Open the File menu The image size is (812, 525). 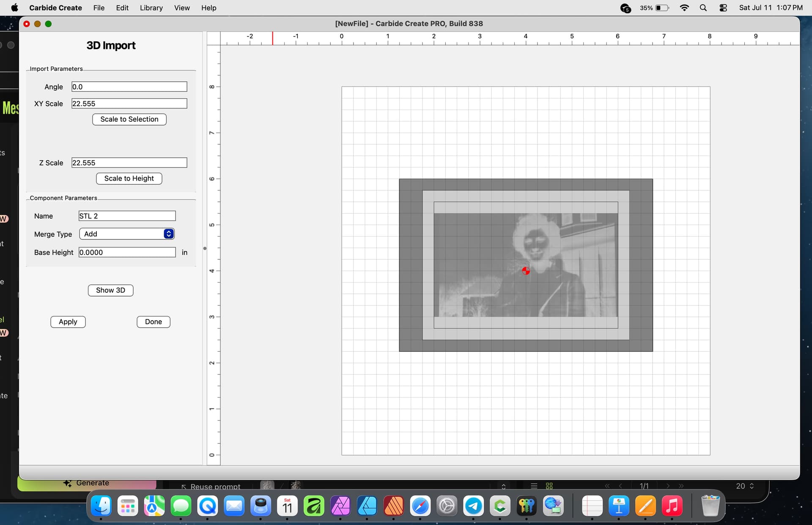point(99,8)
